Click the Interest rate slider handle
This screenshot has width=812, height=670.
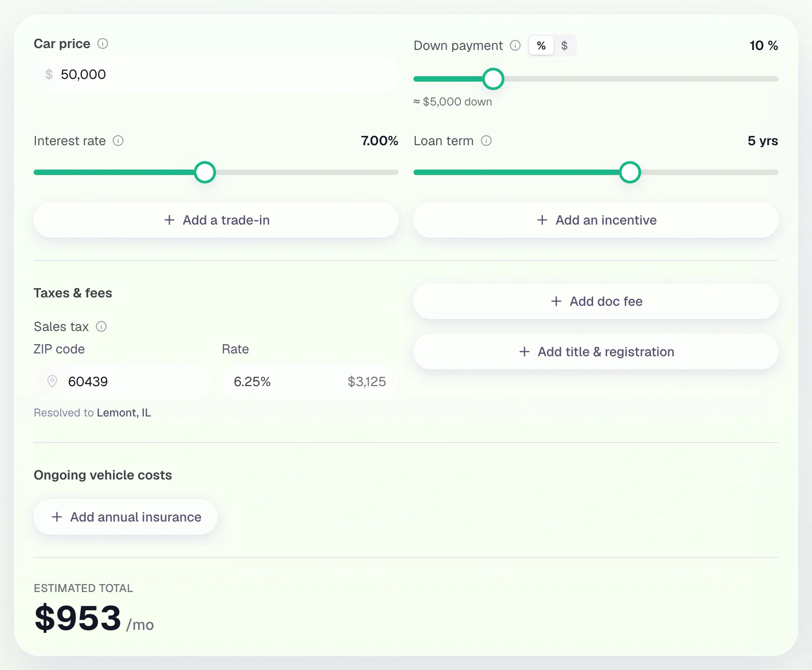(205, 172)
